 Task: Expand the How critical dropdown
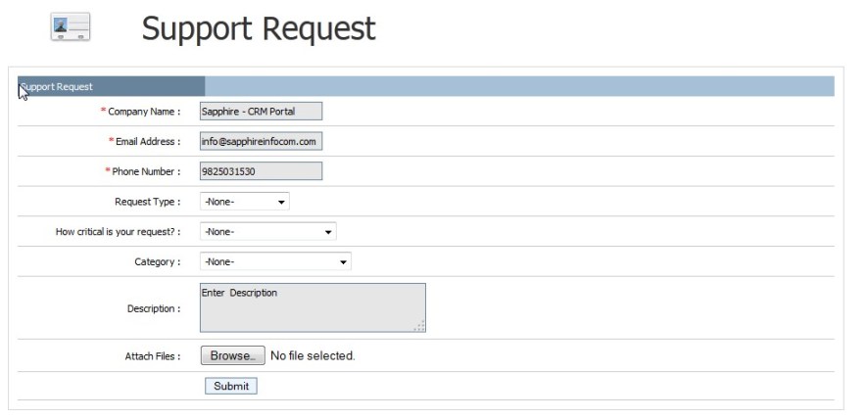click(x=267, y=232)
